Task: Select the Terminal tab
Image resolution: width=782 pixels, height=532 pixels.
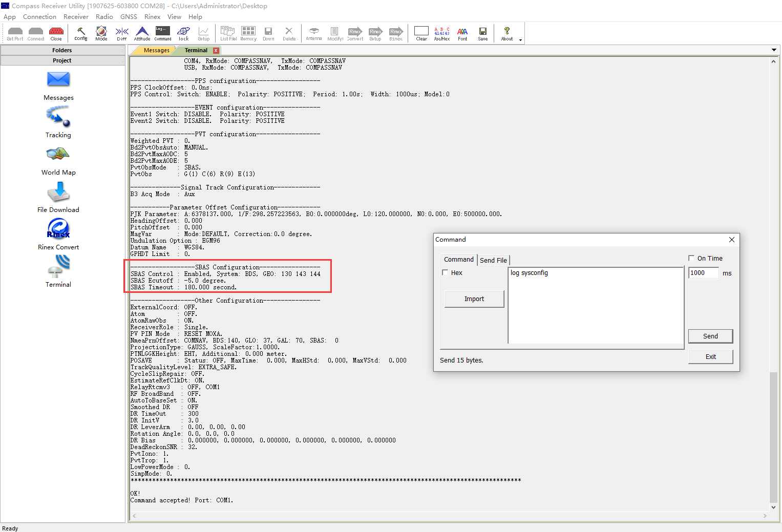Action: [196, 50]
